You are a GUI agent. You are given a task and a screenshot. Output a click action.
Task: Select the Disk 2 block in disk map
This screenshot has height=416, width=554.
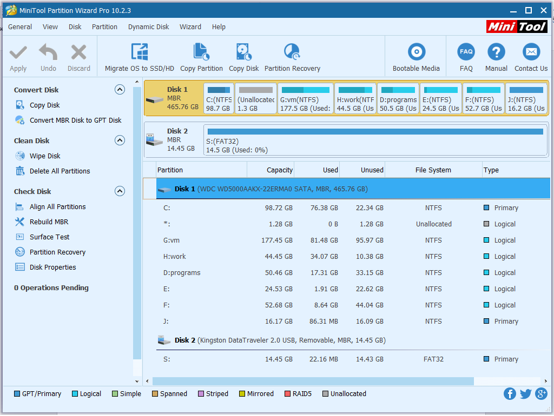(173, 140)
